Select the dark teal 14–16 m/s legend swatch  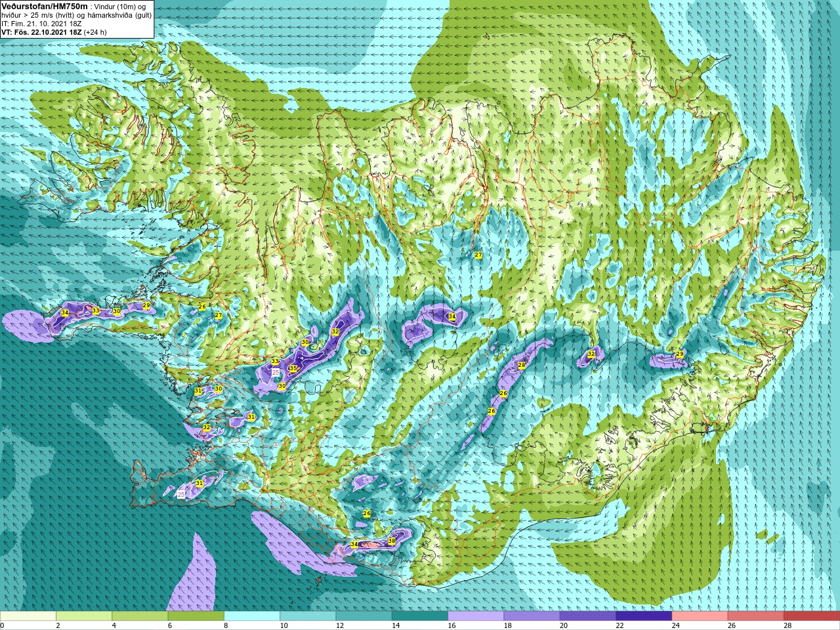420,616
